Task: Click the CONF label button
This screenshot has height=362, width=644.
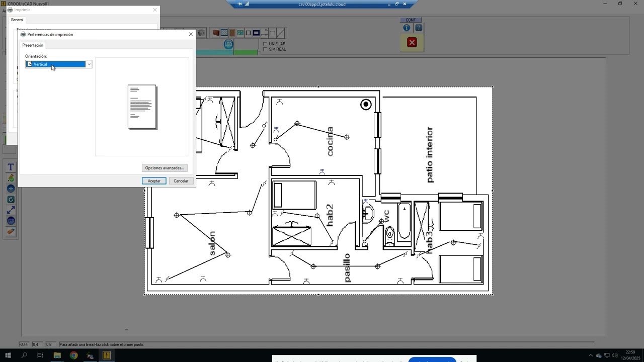Action: click(411, 20)
